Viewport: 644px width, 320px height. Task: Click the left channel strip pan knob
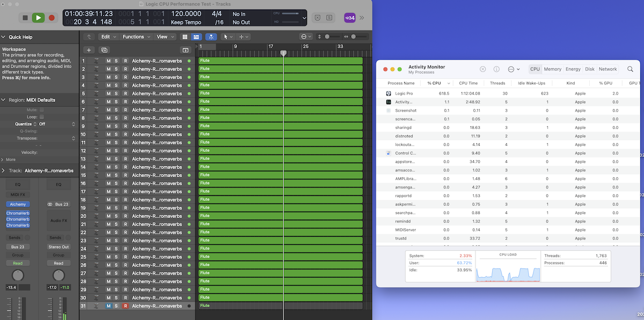click(18, 275)
